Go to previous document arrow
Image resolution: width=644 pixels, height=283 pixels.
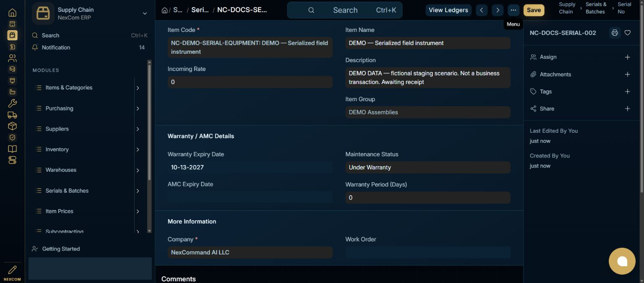tap(481, 10)
